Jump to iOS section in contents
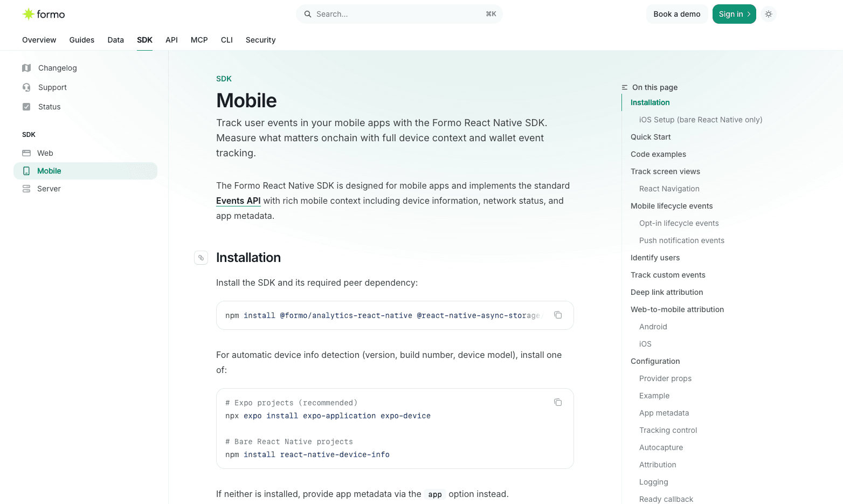 pyautogui.click(x=645, y=344)
